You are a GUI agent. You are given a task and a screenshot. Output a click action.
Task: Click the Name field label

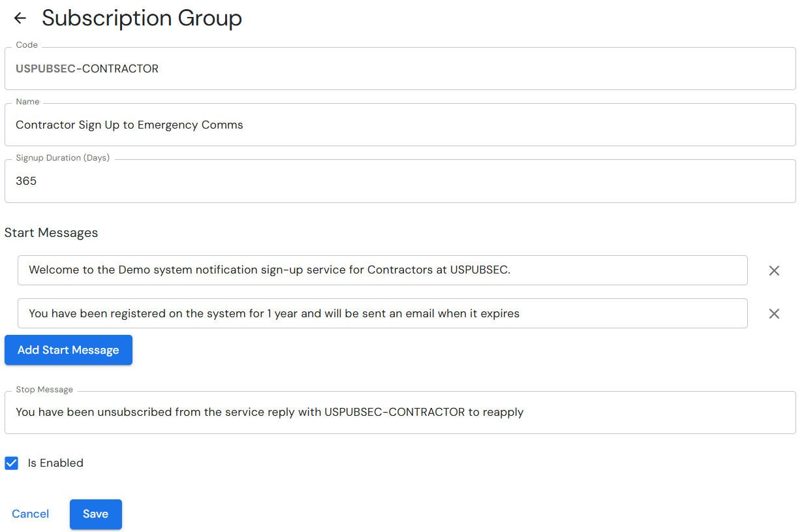[x=27, y=101]
